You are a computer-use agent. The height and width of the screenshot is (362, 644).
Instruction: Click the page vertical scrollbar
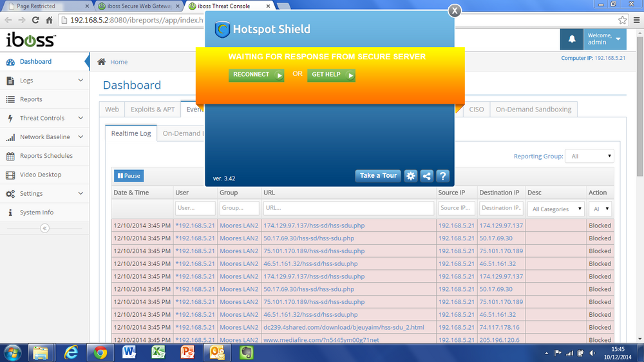(x=640, y=107)
